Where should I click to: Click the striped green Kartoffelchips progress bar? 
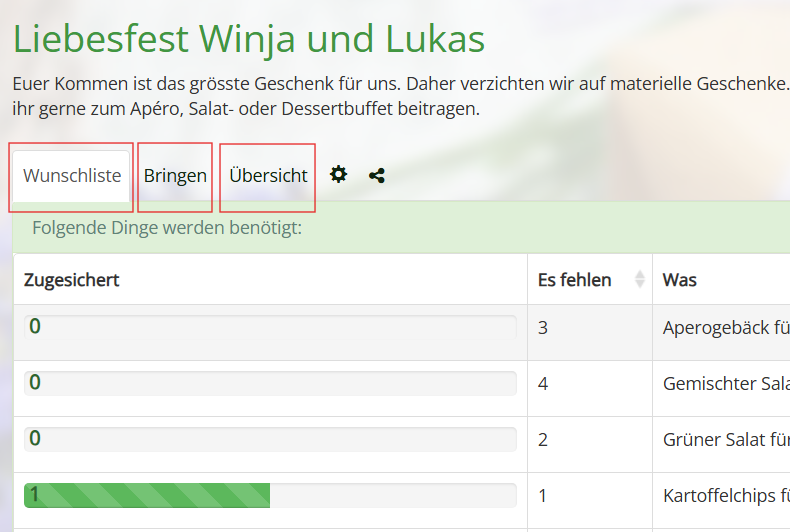click(147, 495)
